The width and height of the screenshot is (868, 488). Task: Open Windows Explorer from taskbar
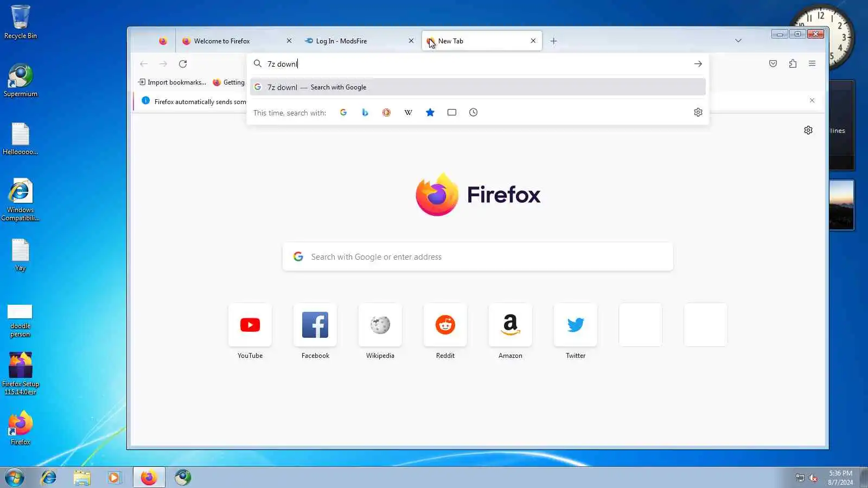click(x=82, y=478)
